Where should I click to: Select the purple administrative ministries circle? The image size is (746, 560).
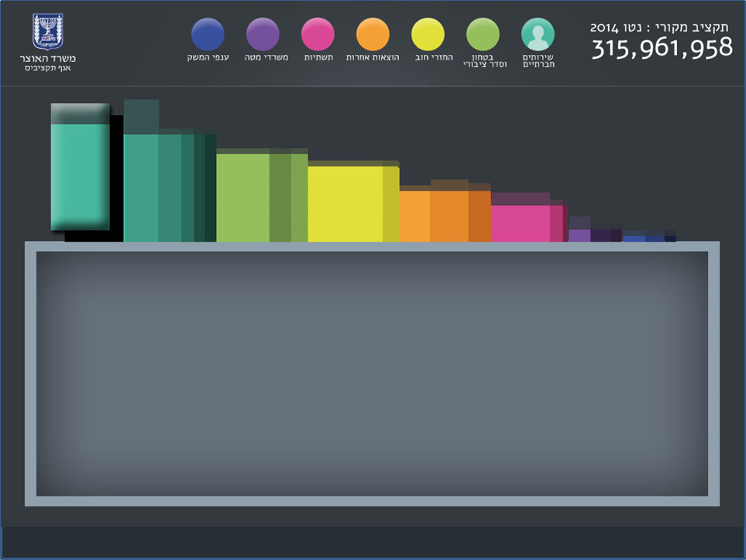(x=263, y=34)
